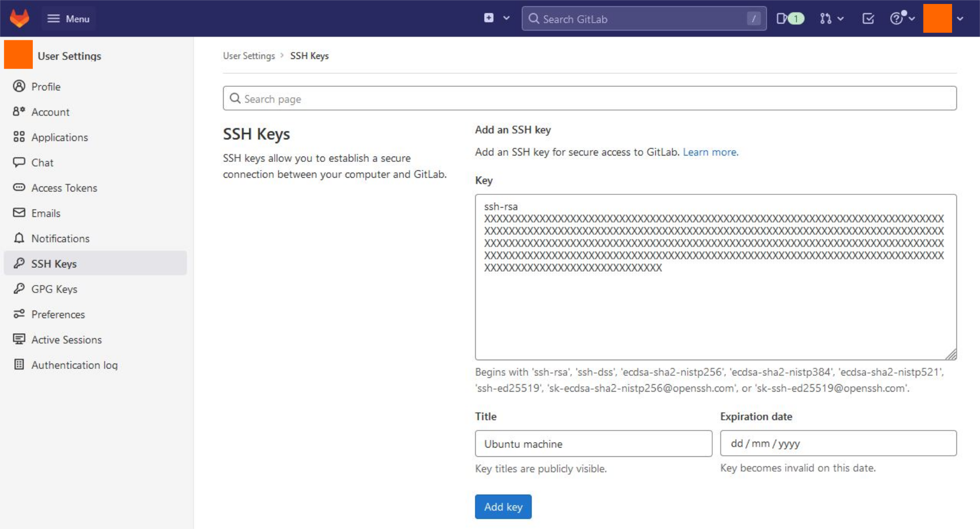The height and width of the screenshot is (529, 980).
Task: Grab the Key textarea resize handle
Action: pos(951,354)
